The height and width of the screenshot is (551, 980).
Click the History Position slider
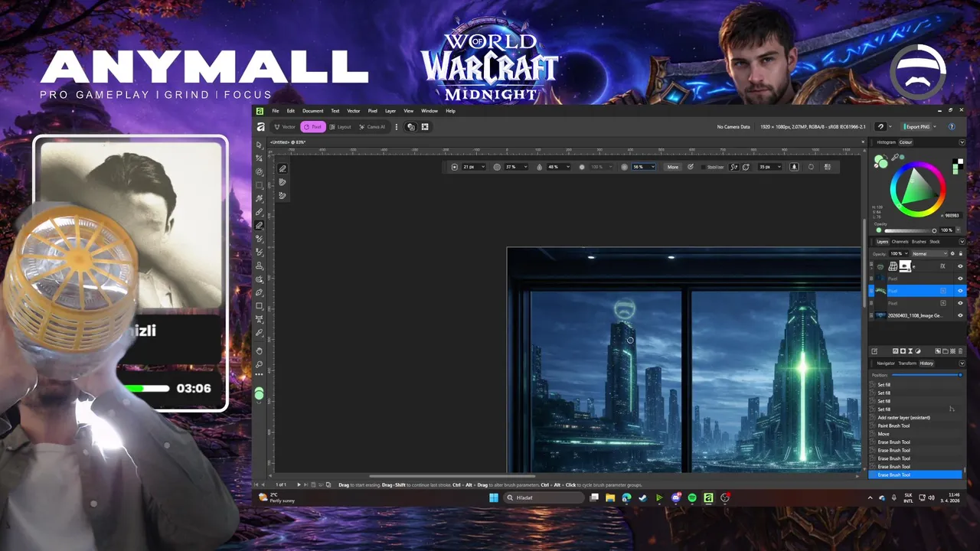coord(926,375)
